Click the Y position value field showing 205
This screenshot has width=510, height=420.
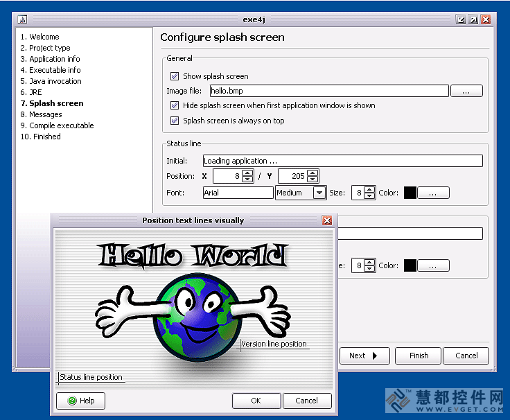pos(292,176)
